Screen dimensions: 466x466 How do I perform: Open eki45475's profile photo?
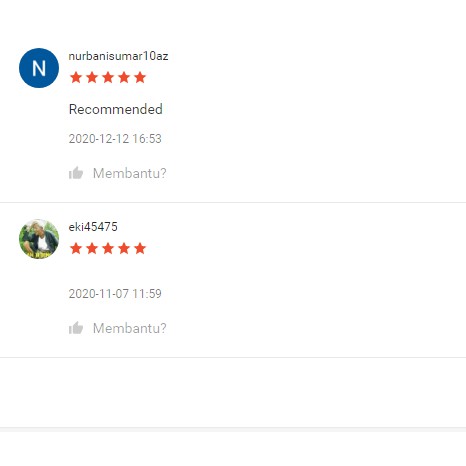pyautogui.click(x=39, y=239)
